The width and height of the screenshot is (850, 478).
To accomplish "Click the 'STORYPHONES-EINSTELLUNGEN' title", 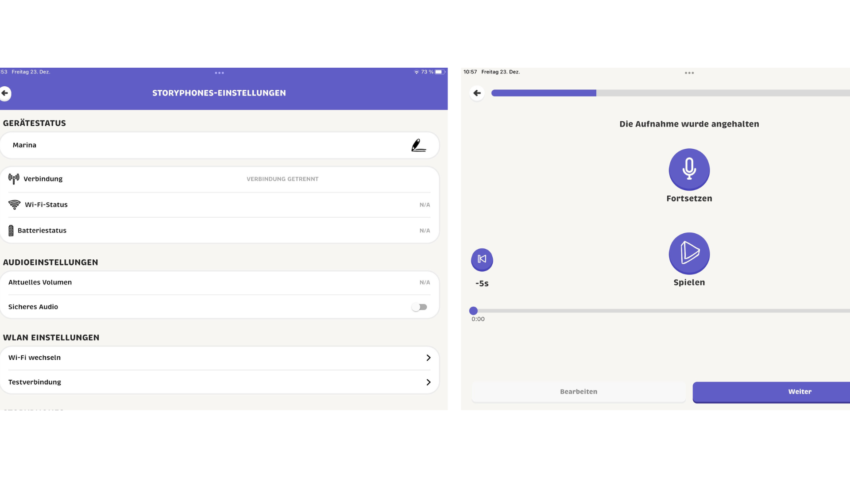I will (x=219, y=93).
